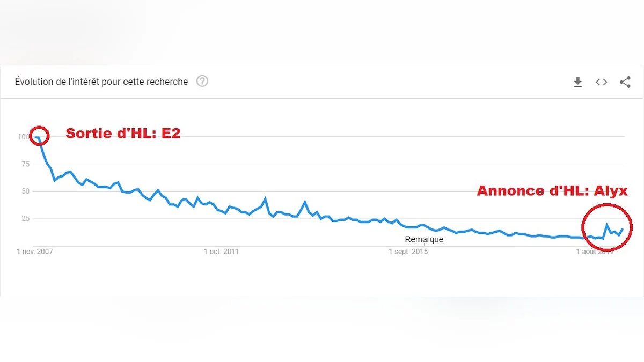Click the spike peak inside large red circle
Viewport: 644px width, 362px height.
coord(607,225)
